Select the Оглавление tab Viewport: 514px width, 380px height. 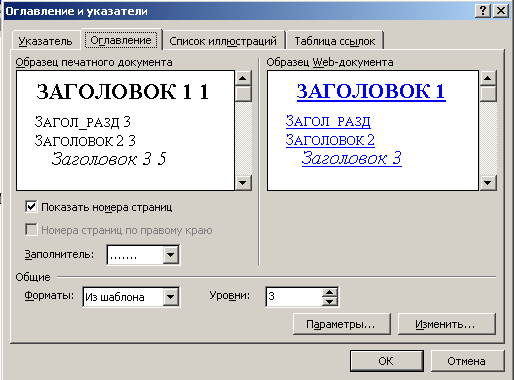click(121, 40)
